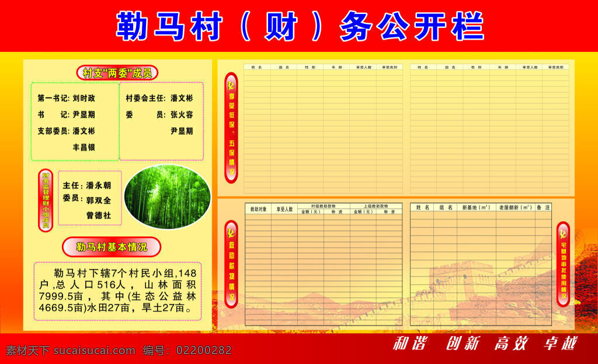Click the 老屋翻新(m²) column header
Viewport: 598px width, 364px height.
[515, 208]
